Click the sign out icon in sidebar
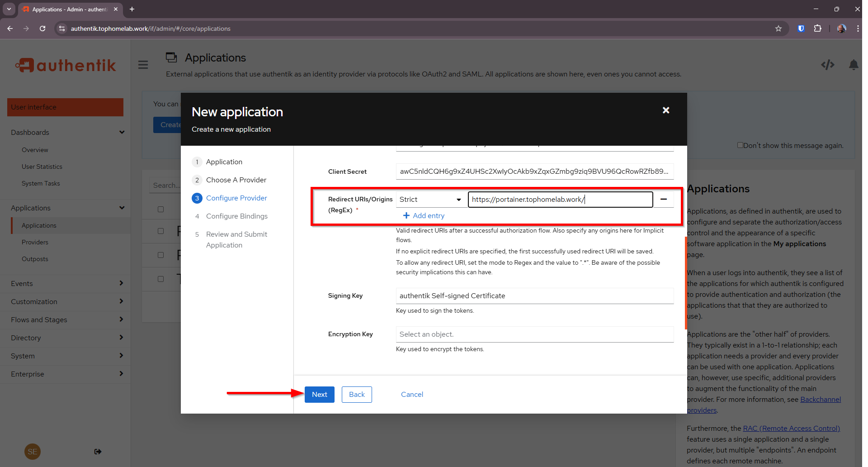868x467 pixels. click(x=98, y=452)
